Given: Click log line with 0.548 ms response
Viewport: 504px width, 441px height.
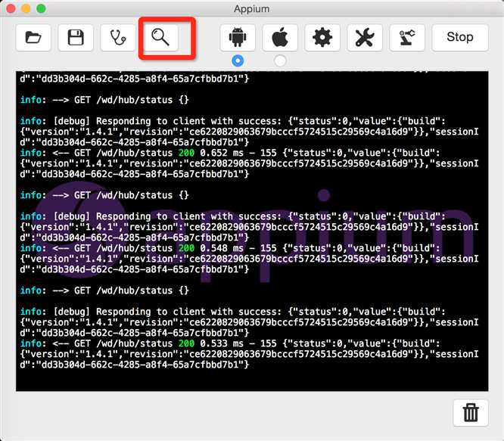Looking at the screenshot, I should click(x=229, y=248).
